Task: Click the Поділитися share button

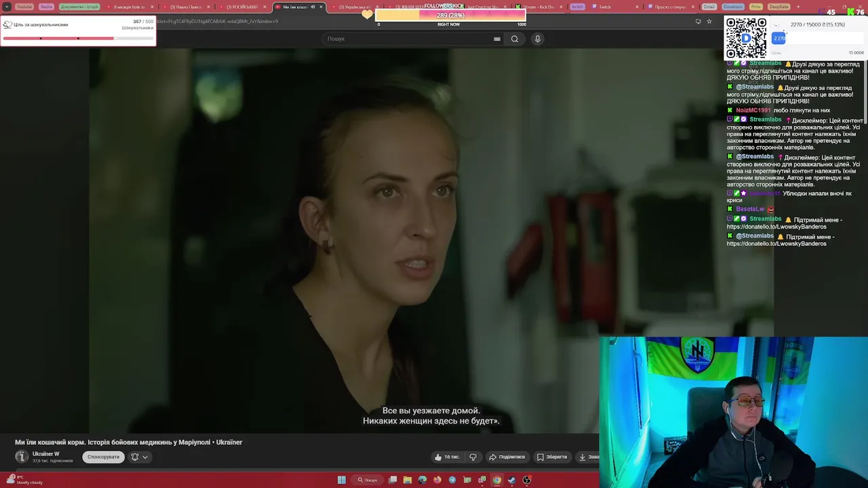Action: pos(507,457)
